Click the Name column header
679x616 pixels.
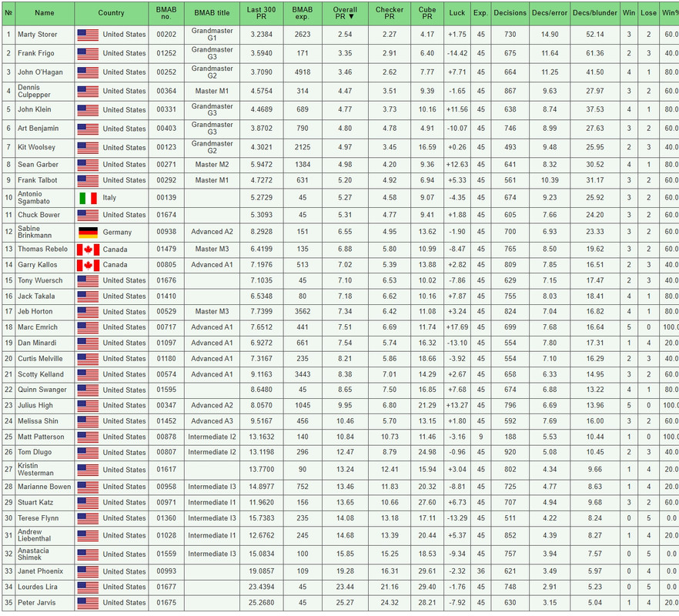(45, 13)
